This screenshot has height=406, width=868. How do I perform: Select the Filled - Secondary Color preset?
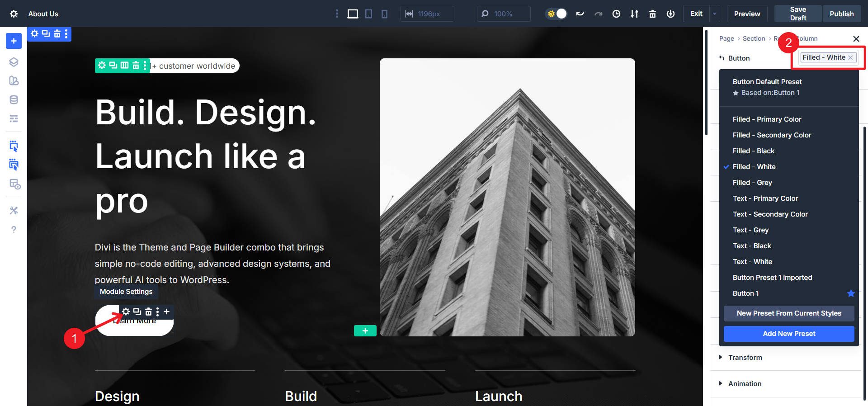tap(772, 135)
